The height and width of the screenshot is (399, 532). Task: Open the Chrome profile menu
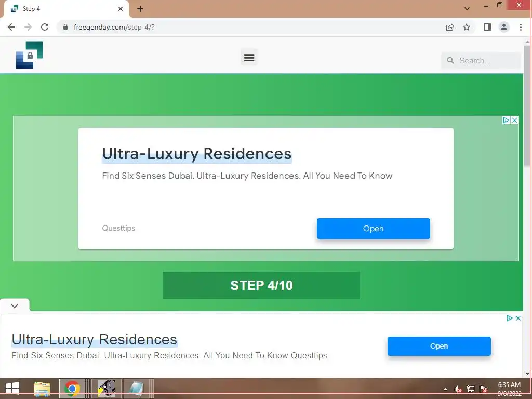coord(504,27)
